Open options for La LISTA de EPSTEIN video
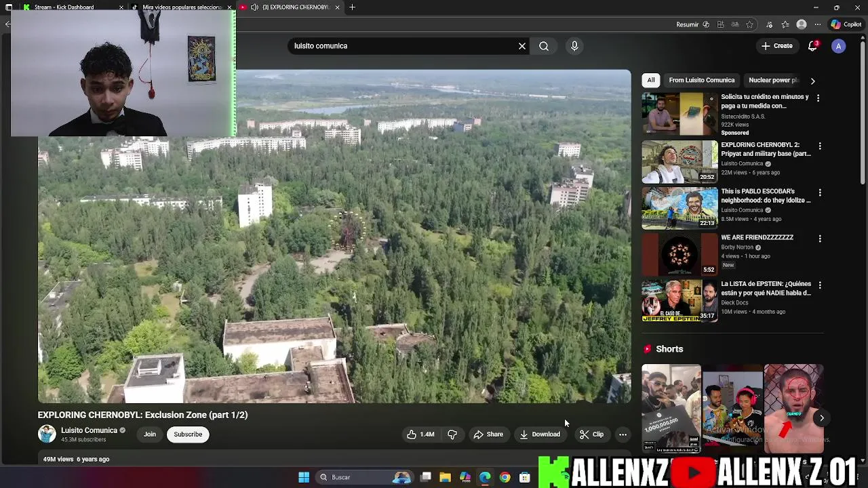 tap(820, 285)
